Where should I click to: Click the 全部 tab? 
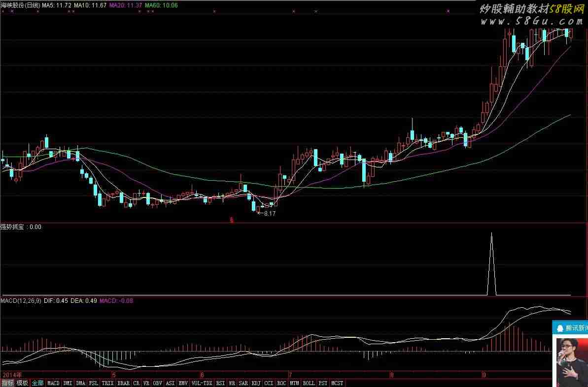point(37,383)
